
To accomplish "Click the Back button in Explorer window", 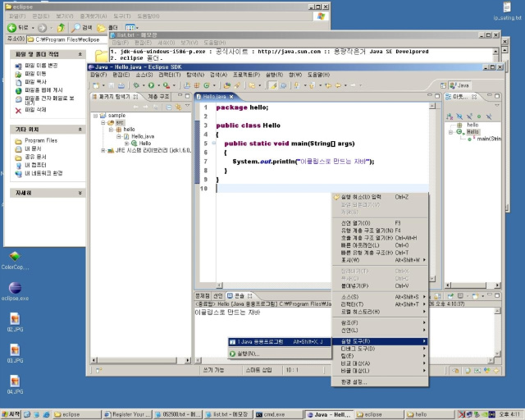I will [x=19, y=28].
